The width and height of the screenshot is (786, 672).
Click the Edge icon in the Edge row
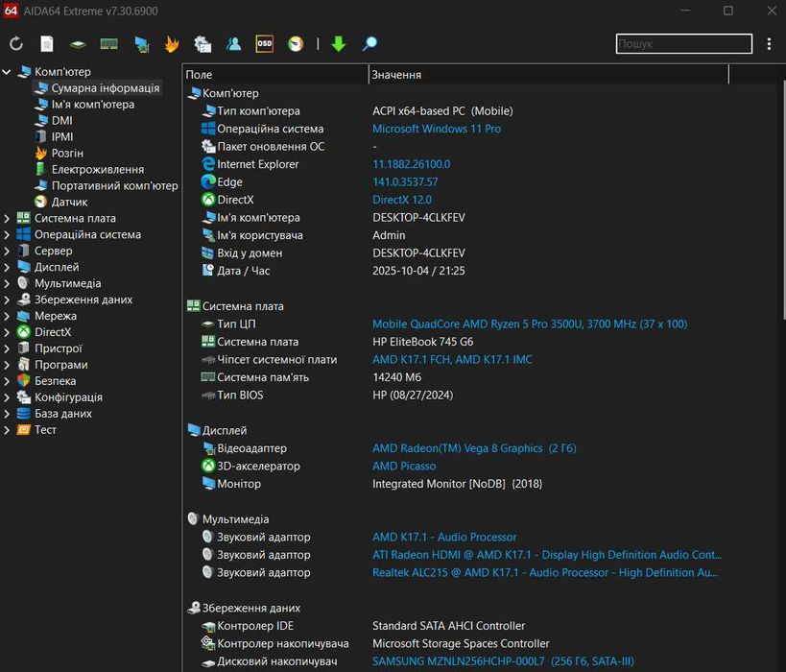[208, 181]
